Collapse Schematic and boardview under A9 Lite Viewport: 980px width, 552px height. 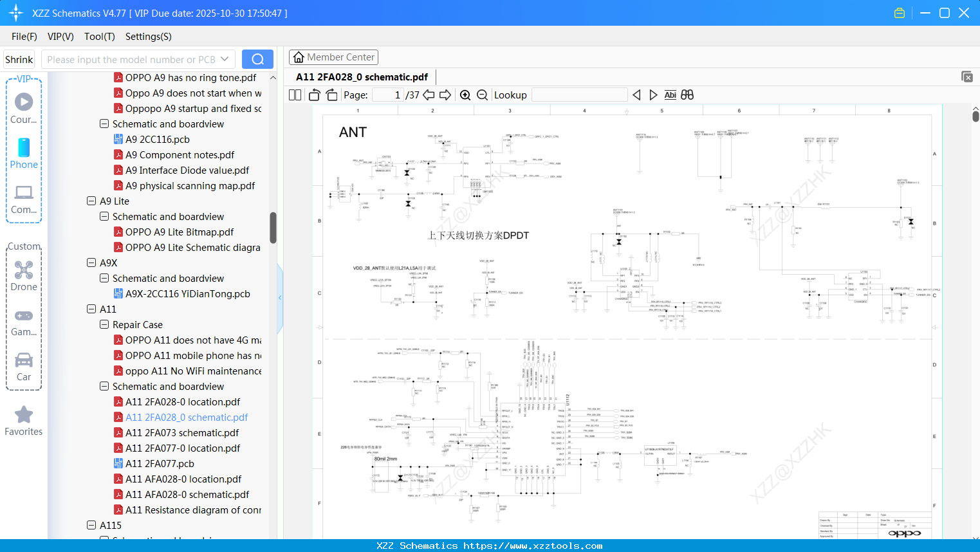104,216
